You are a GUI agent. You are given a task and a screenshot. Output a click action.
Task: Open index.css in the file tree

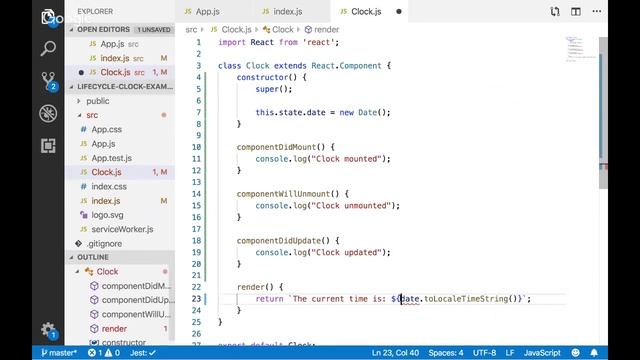click(x=109, y=187)
